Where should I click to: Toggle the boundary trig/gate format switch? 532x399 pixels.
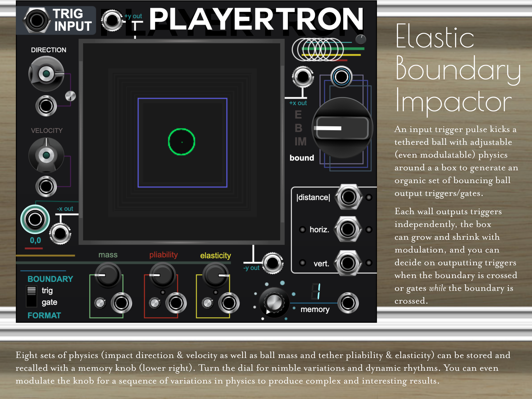coord(31,296)
